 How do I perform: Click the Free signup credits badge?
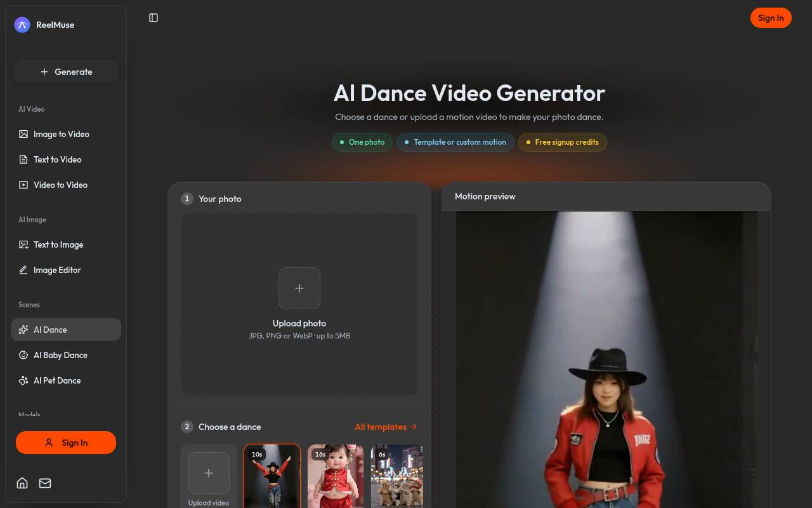[563, 142]
